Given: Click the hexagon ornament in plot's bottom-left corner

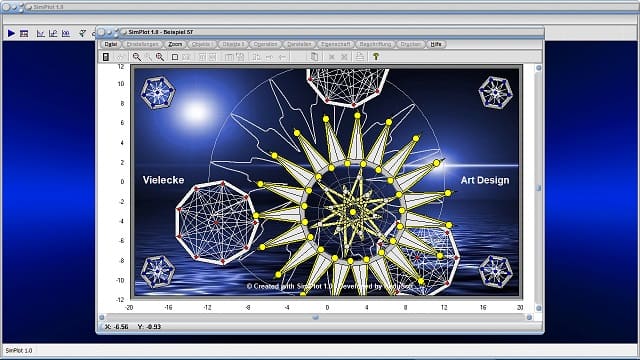Looking at the screenshot, I should [158, 271].
